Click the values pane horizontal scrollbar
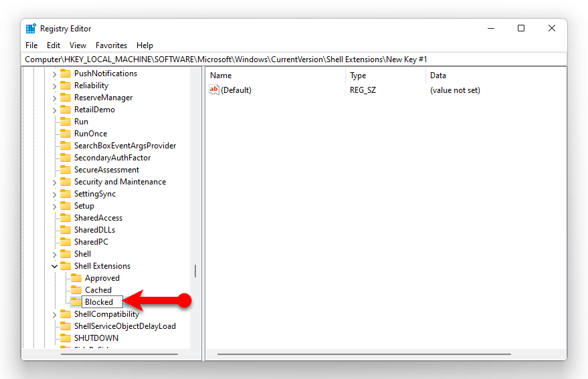 [x=364, y=354]
